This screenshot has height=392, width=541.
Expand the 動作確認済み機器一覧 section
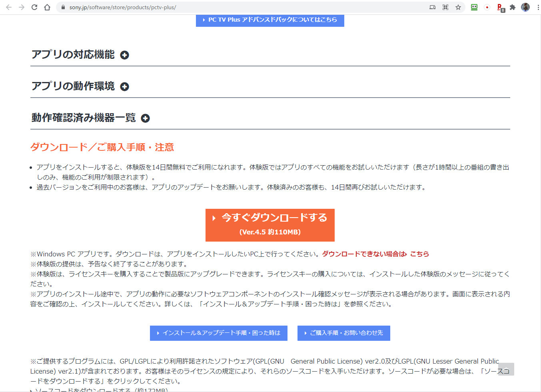[x=146, y=118]
